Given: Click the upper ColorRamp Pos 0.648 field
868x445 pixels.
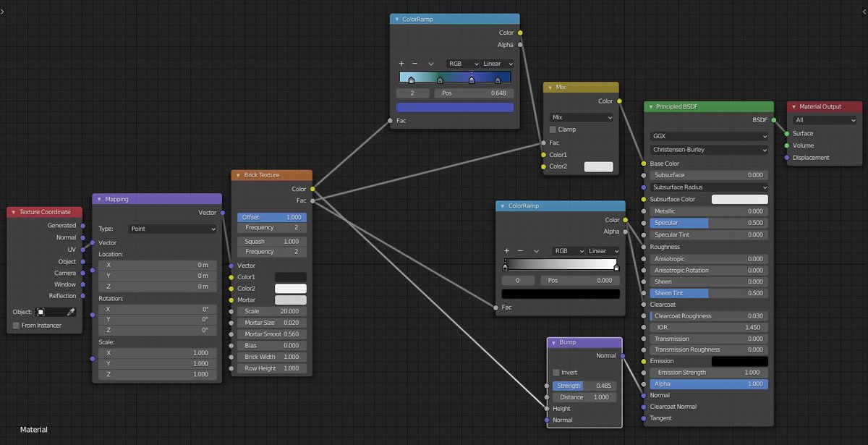Looking at the screenshot, I should [474, 93].
